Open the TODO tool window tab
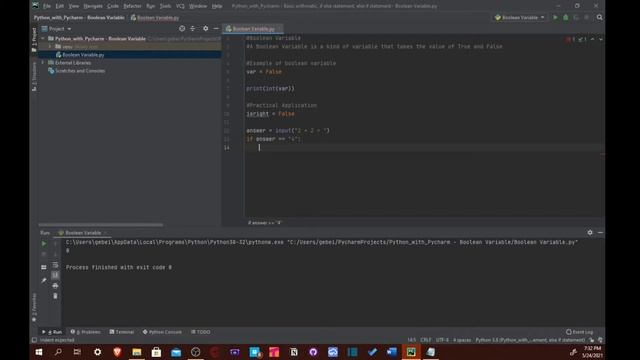Image resolution: width=640 pixels, height=360 pixels. [201, 332]
